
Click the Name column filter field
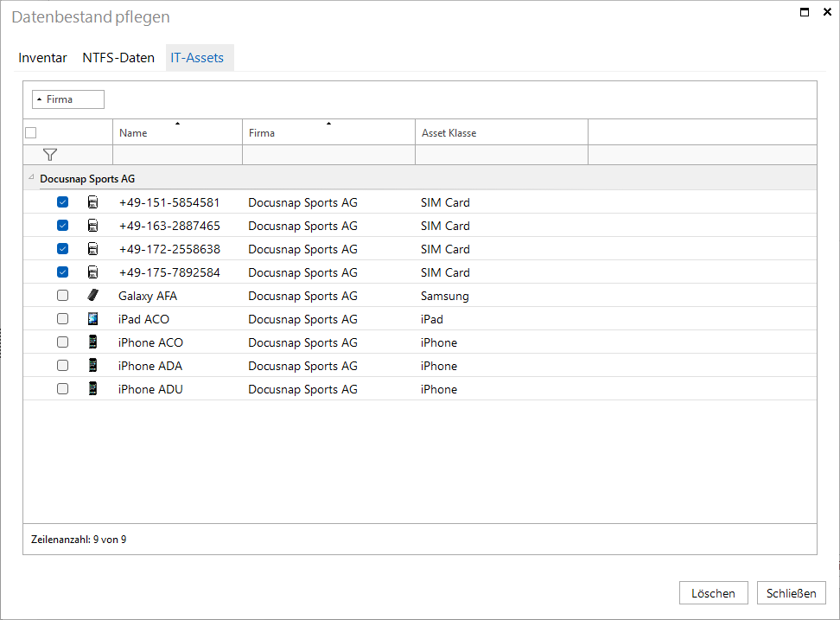[177, 155]
